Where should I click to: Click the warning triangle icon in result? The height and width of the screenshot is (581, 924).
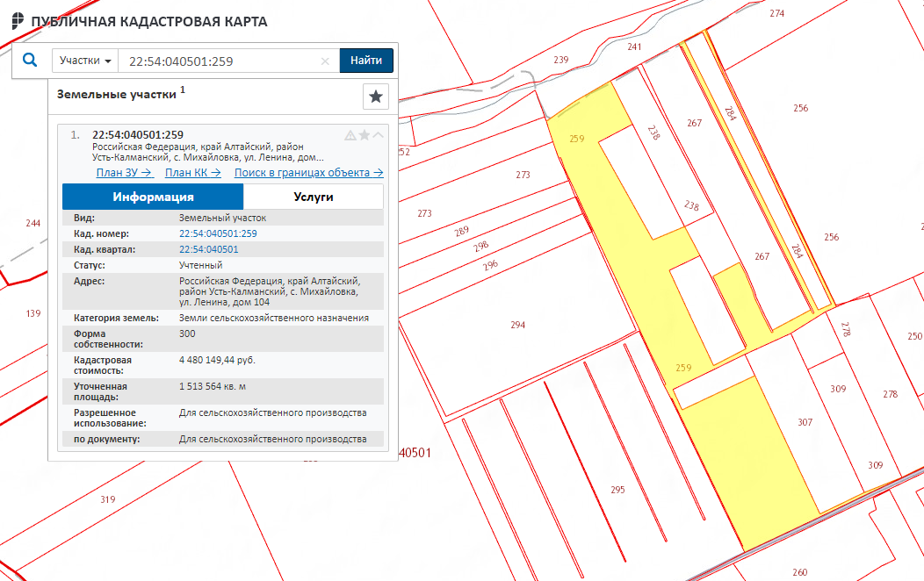point(350,135)
